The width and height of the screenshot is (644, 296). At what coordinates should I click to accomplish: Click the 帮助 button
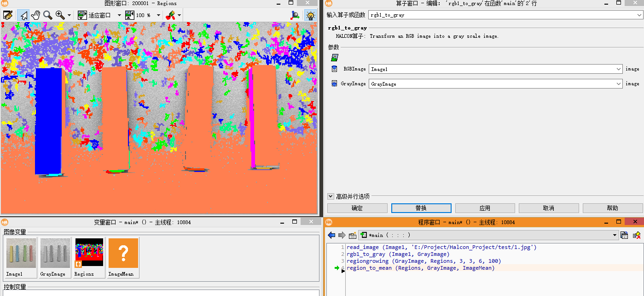click(613, 208)
